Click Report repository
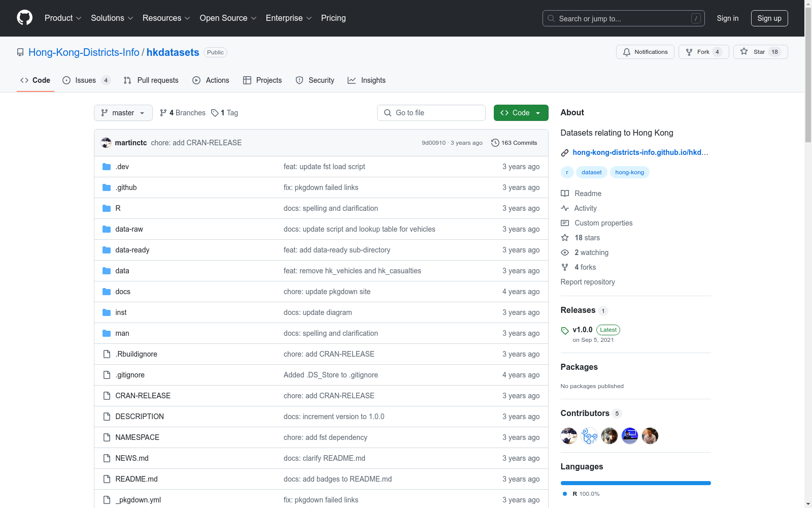This screenshot has height=508, width=812. coord(588,282)
